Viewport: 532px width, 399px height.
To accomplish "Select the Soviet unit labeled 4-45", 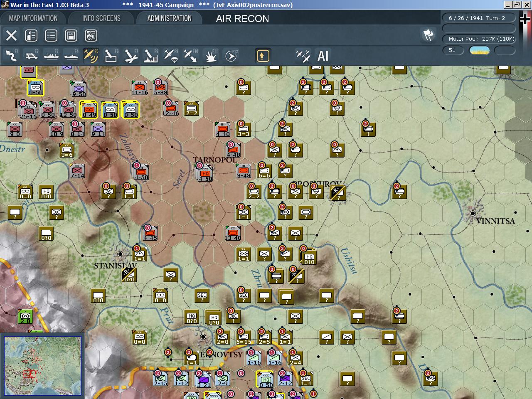I will click(150, 233).
